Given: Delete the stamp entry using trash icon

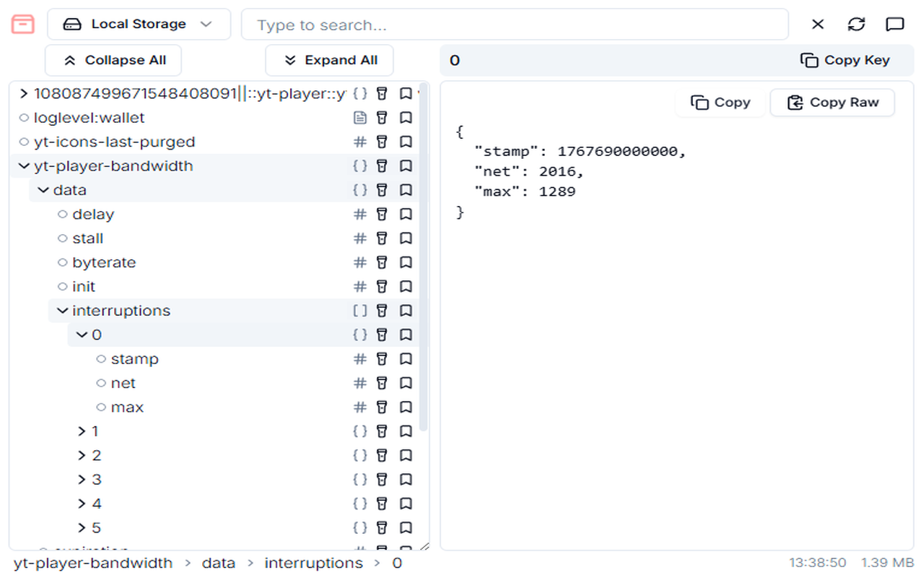Looking at the screenshot, I should (x=383, y=359).
